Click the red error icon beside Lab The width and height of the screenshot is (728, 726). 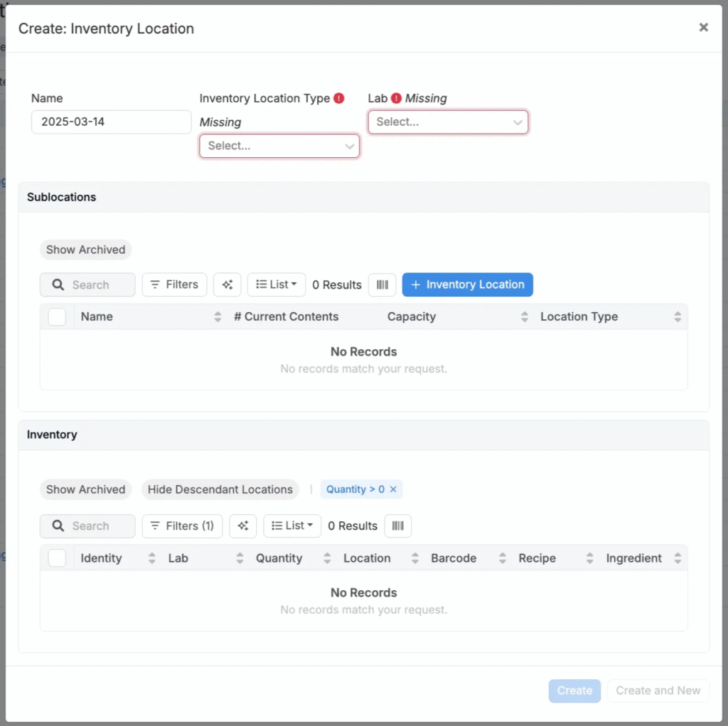[x=396, y=98]
